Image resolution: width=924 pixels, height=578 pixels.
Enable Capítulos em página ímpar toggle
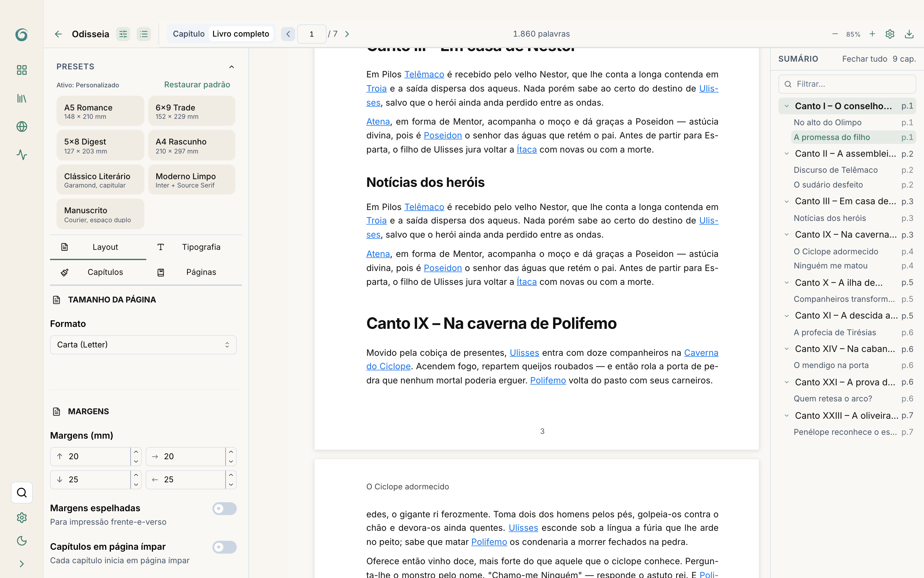(x=225, y=547)
